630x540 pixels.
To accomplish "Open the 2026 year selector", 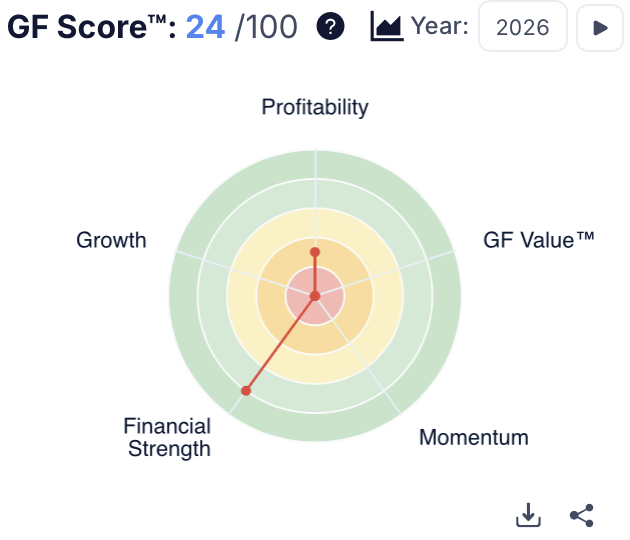I will pos(523,27).
